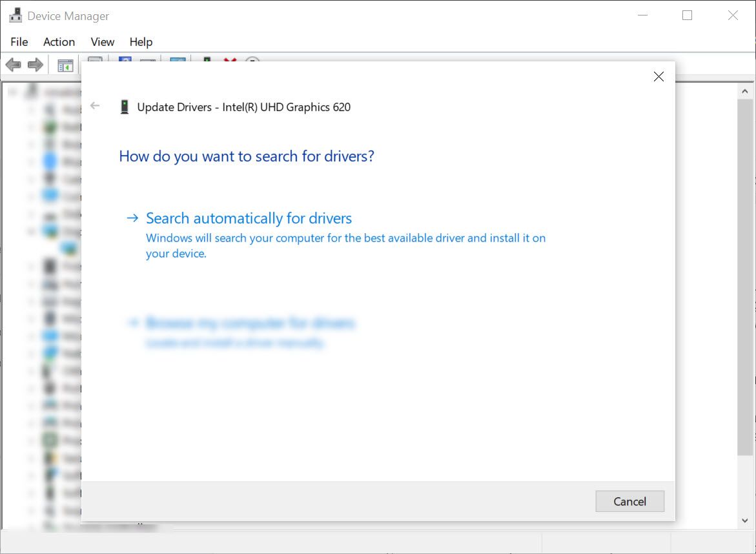Open the Action menu
The width and height of the screenshot is (756, 554).
click(59, 42)
